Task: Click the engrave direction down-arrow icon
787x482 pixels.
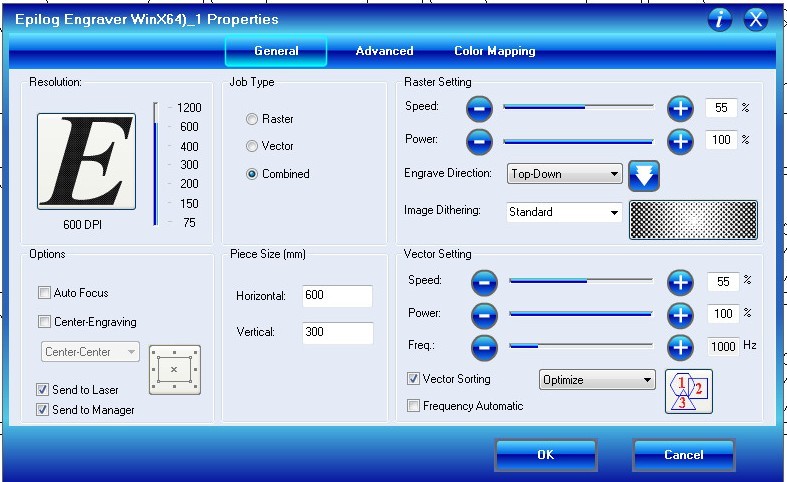Action: pos(644,176)
